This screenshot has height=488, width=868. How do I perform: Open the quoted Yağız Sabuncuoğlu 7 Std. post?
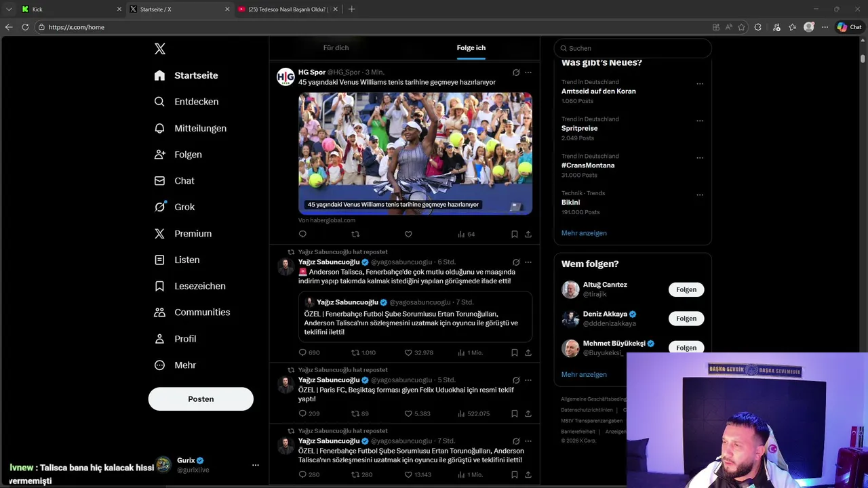415,317
